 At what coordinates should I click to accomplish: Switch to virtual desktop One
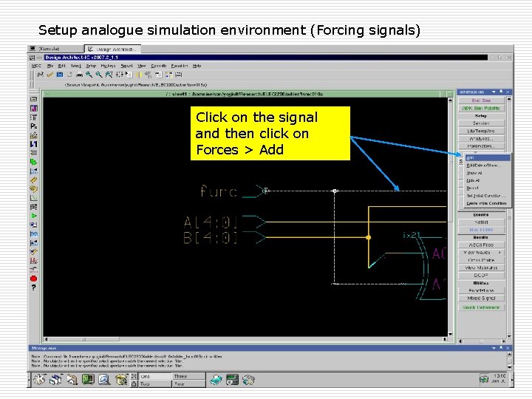[x=154, y=376]
